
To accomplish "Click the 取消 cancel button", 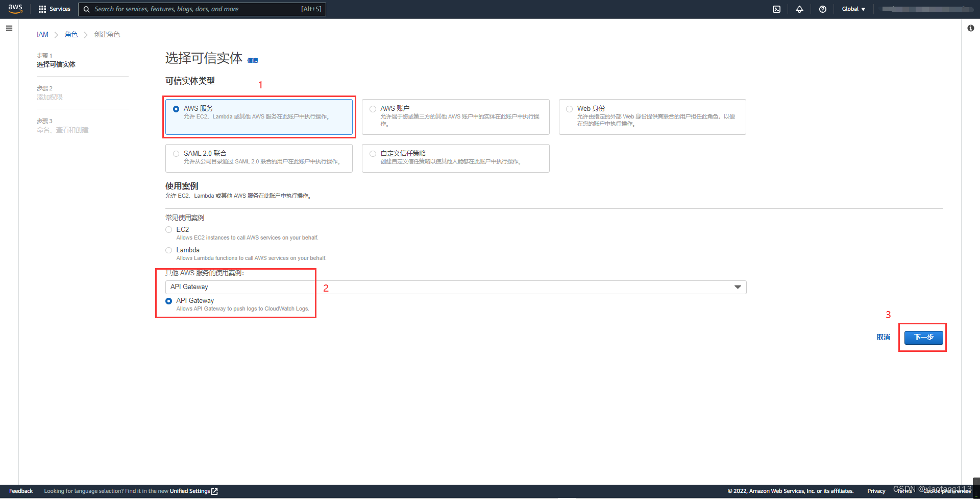I will pyautogui.click(x=883, y=337).
